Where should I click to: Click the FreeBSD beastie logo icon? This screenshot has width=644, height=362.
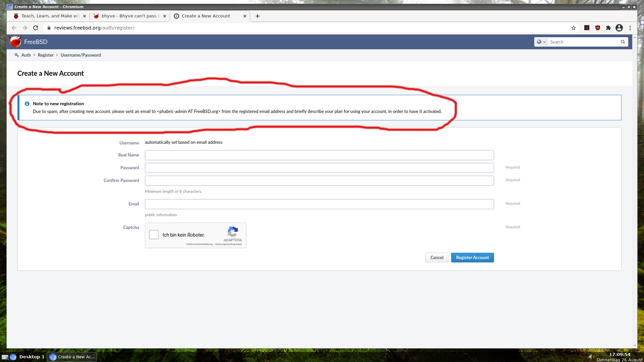pyautogui.click(x=15, y=42)
